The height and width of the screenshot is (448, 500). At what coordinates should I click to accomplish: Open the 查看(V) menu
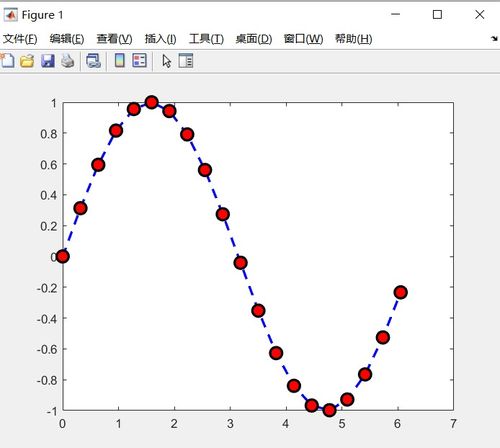[x=114, y=39]
